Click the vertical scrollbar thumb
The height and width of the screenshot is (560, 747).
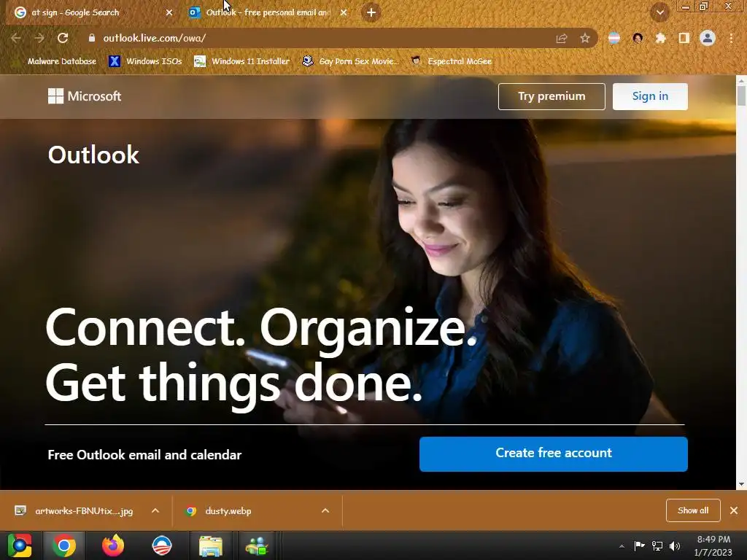(741, 96)
